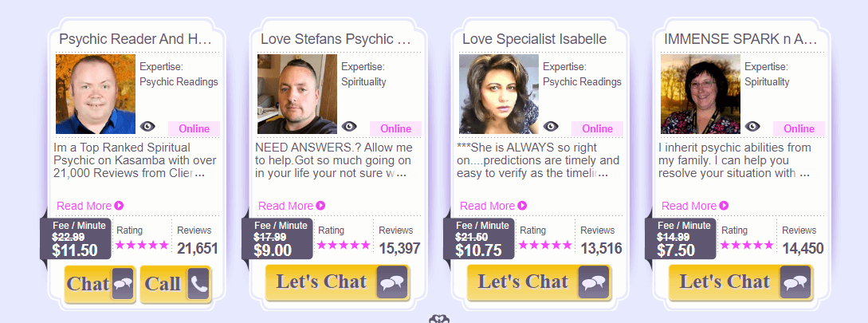This screenshot has height=323, width=868.
Task: Call the Psychic Reader advisor
Action: pos(175,284)
